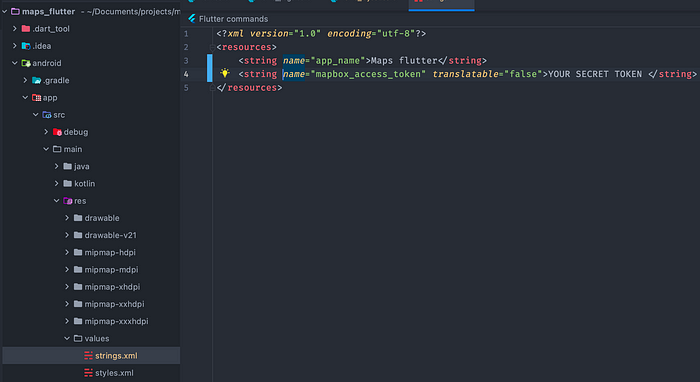
Task: Click the maps_flutter project folder icon
Action: (15, 12)
